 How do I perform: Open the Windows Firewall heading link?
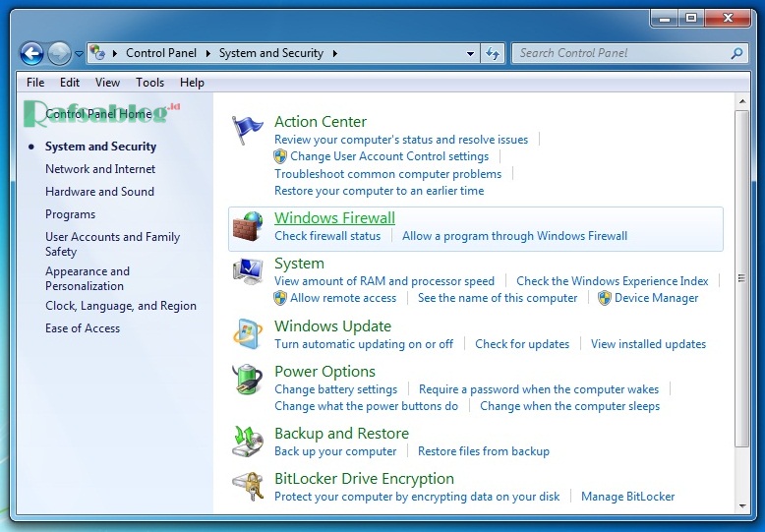tap(334, 217)
